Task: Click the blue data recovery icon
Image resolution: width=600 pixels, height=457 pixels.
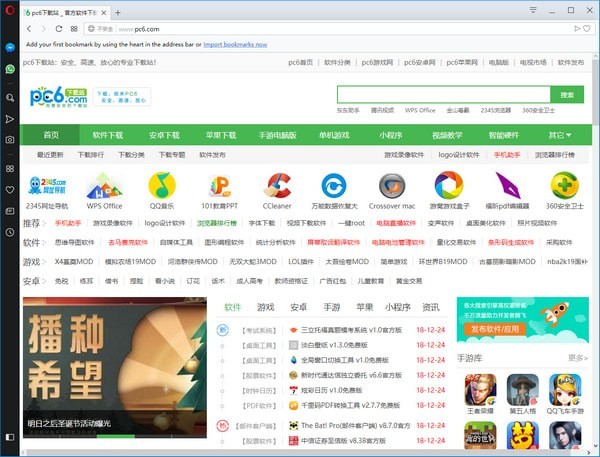Action: pyautogui.click(x=334, y=186)
